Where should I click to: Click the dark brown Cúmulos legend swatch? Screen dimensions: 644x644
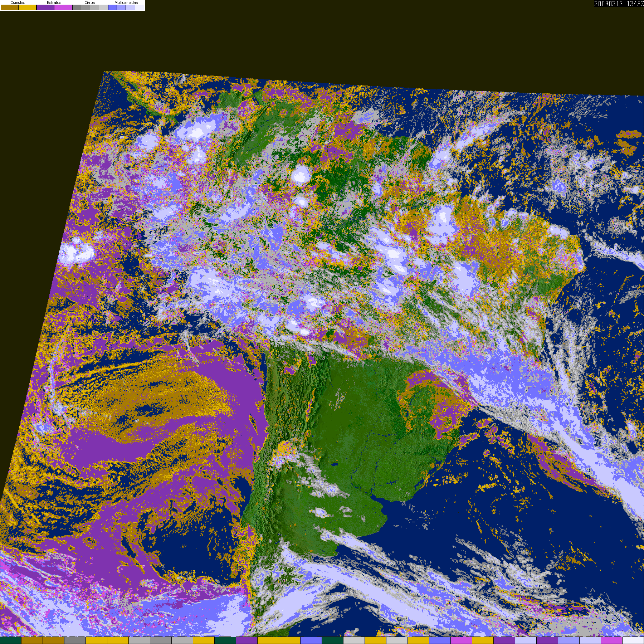point(10,7)
